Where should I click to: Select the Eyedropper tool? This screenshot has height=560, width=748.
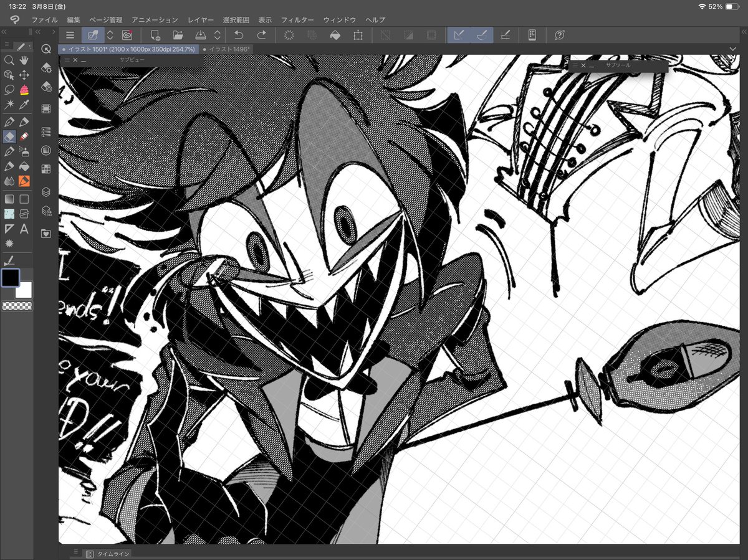[24, 104]
